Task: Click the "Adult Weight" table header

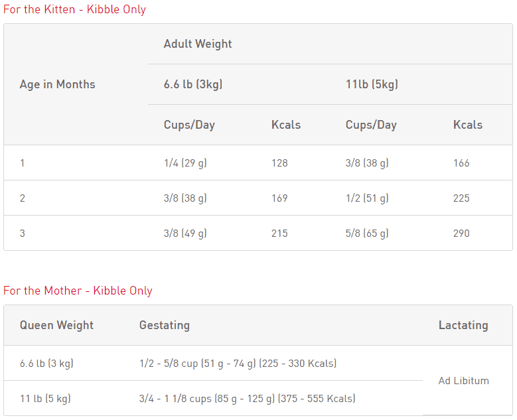Action: pos(198,44)
